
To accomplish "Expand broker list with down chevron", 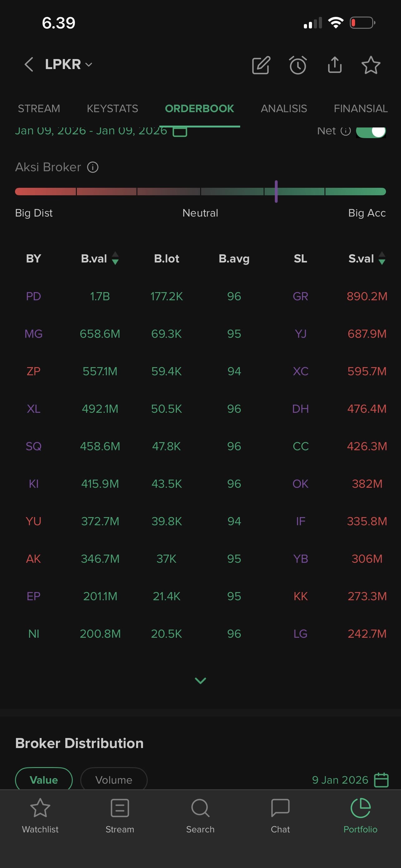I will pos(200,681).
